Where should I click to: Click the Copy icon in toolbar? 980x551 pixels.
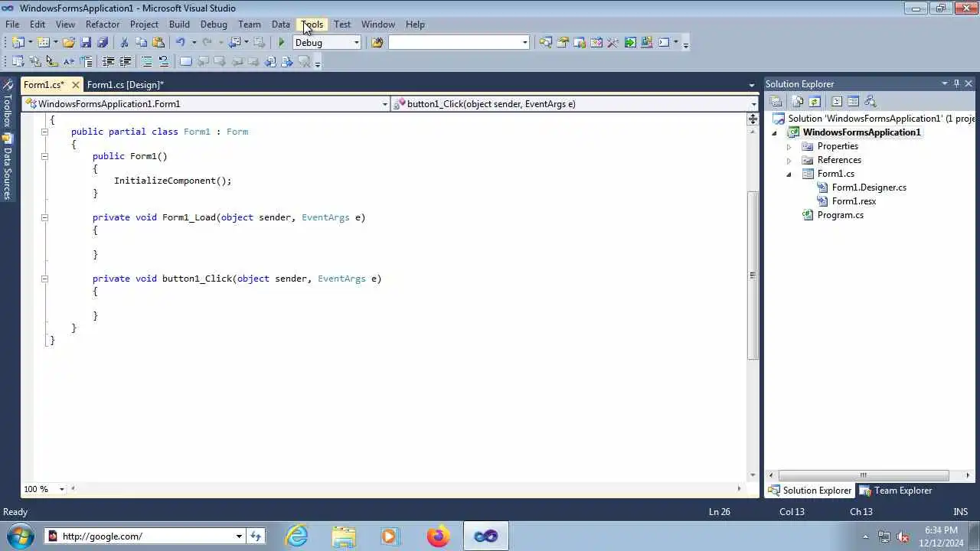(141, 43)
